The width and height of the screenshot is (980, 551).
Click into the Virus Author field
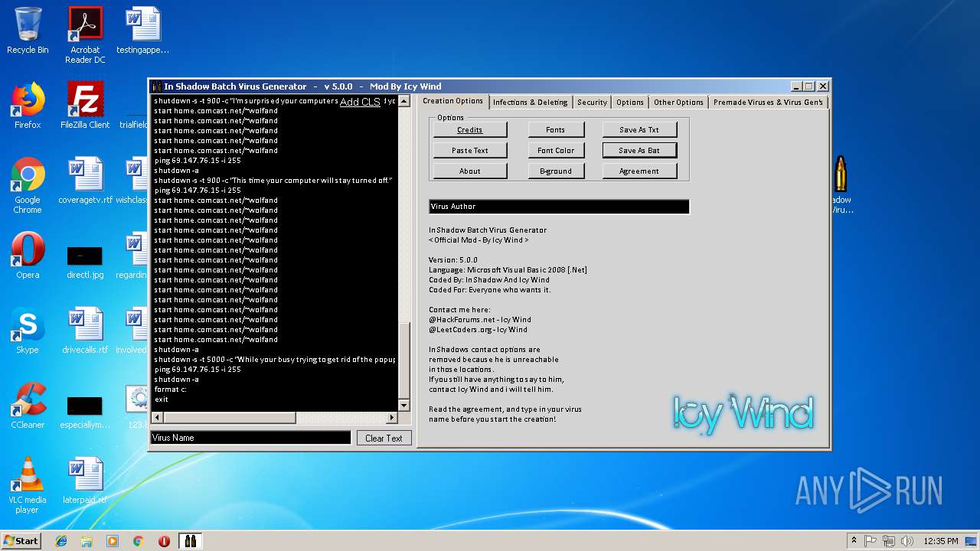(559, 207)
